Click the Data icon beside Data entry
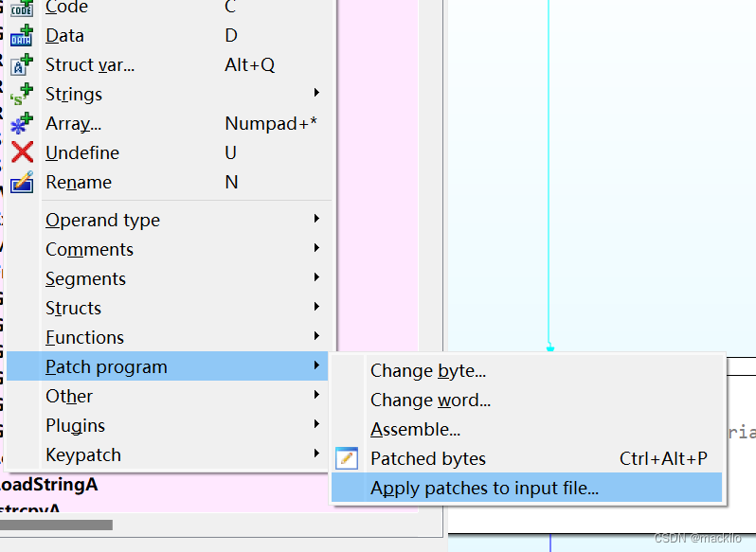This screenshot has width=756, height=552. point(22,36)
